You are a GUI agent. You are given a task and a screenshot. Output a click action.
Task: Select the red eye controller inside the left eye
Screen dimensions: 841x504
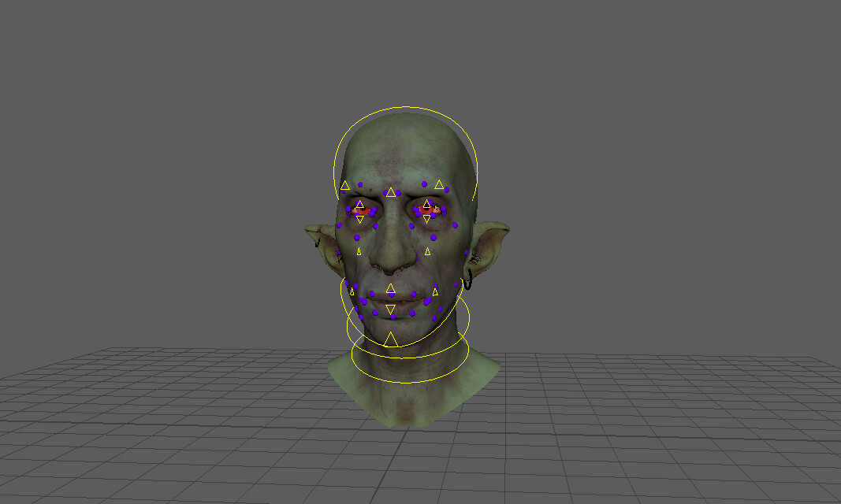tap(363, 209)
